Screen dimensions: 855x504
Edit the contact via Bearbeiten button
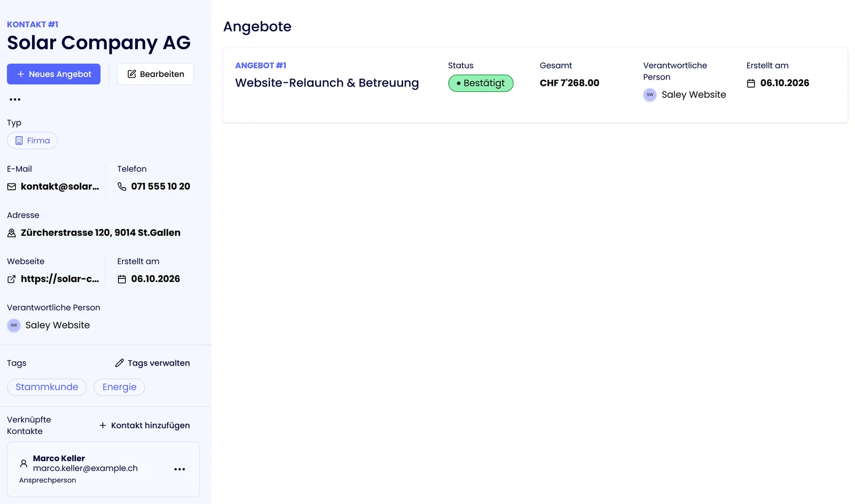click(x=156, y=74)
